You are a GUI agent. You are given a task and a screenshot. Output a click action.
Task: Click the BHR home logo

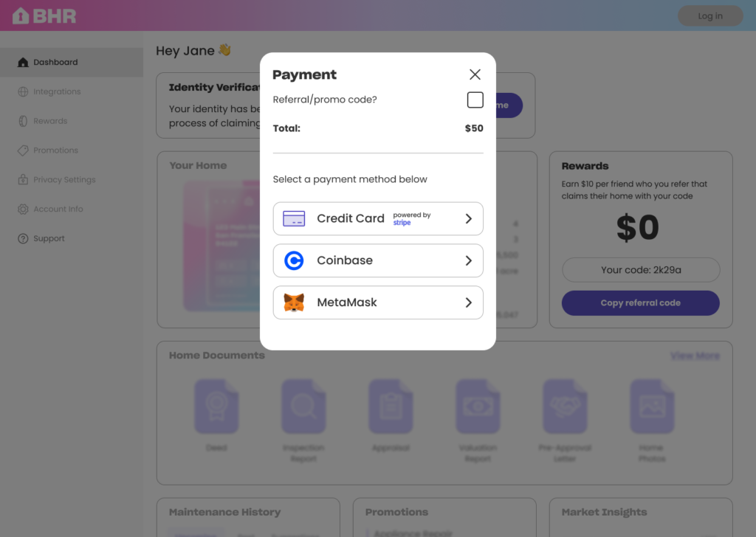pyautogui.click(x=44, y=16)
